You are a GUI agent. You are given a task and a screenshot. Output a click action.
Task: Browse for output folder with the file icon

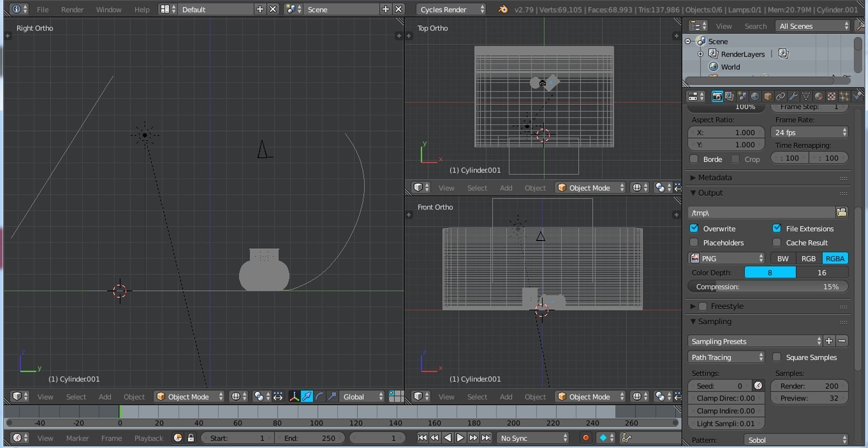(841, 212)
